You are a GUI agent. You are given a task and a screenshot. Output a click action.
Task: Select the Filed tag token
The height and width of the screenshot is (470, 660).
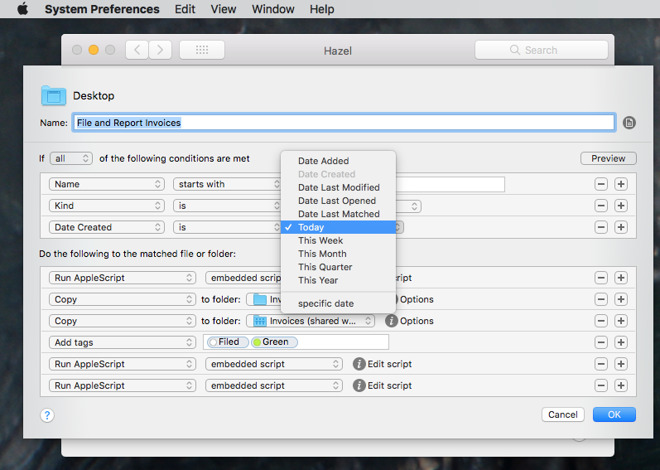tap(228, 342)
